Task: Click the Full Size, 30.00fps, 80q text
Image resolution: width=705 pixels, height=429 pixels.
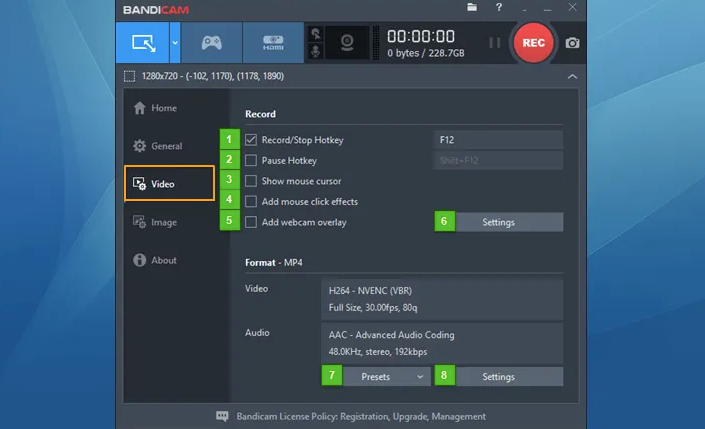Action: point(373,308)
